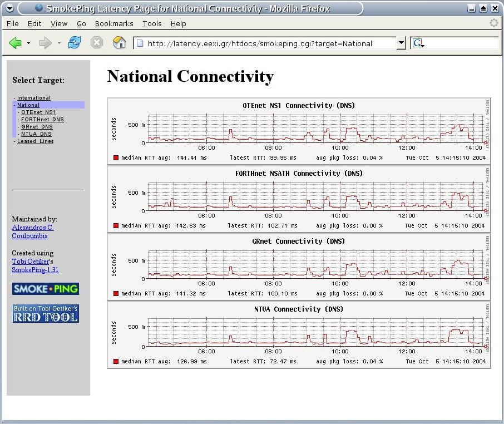Click the "Select Target:" sidebar heading

point(38,80)
